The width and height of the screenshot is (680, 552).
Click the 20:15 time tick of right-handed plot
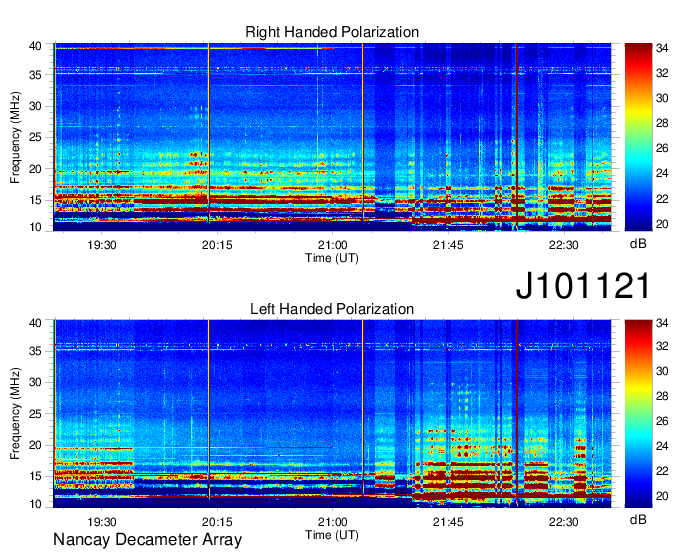217,245
